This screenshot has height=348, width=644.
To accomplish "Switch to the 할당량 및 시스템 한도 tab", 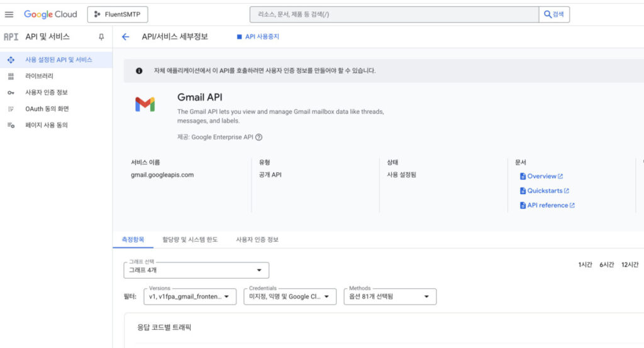I will click(190, 240).
